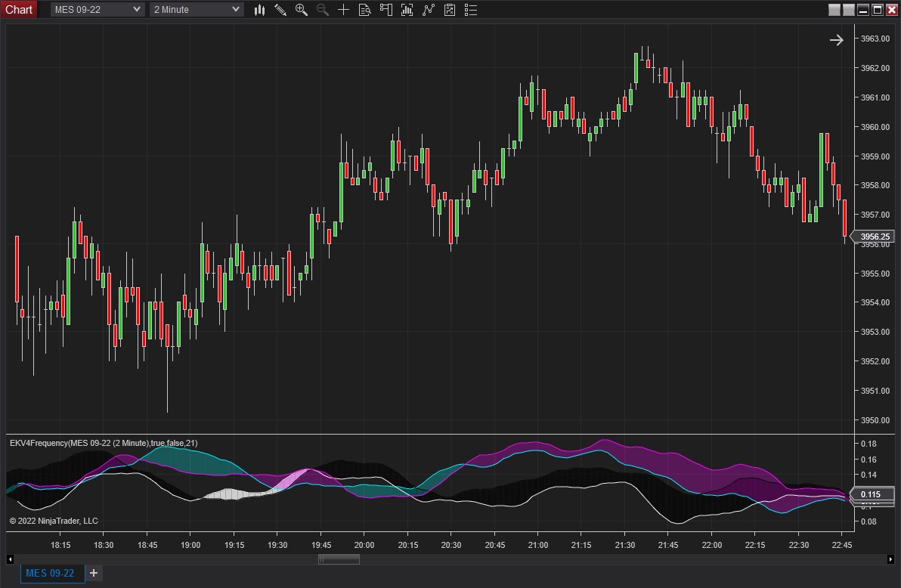Open the Data Box icon
The image size is (901, 588).
[364, 10]
